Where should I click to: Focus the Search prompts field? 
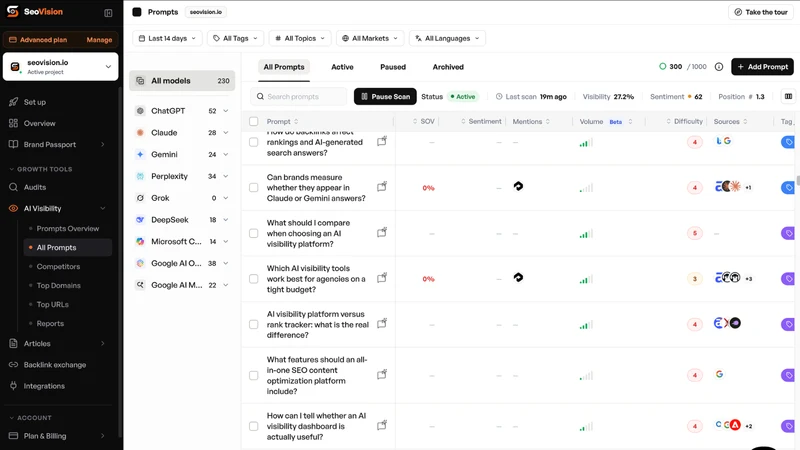[298, 96]
